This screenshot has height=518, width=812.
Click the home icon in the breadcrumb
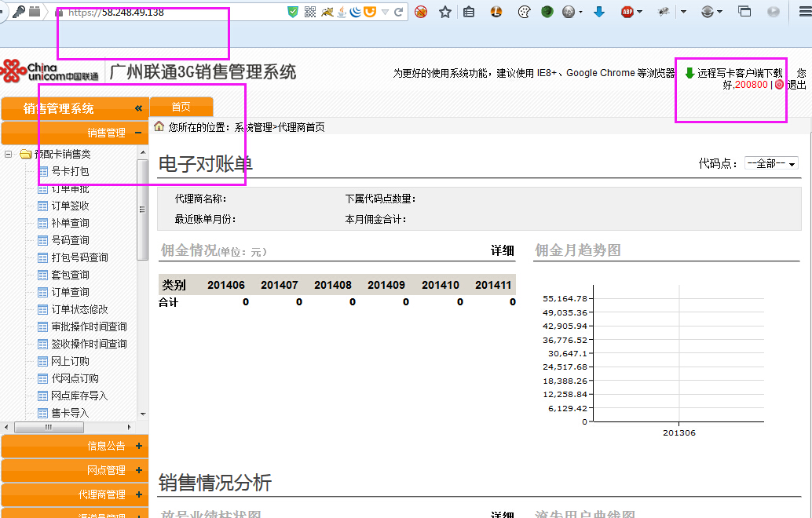click(x=159, y=126)
